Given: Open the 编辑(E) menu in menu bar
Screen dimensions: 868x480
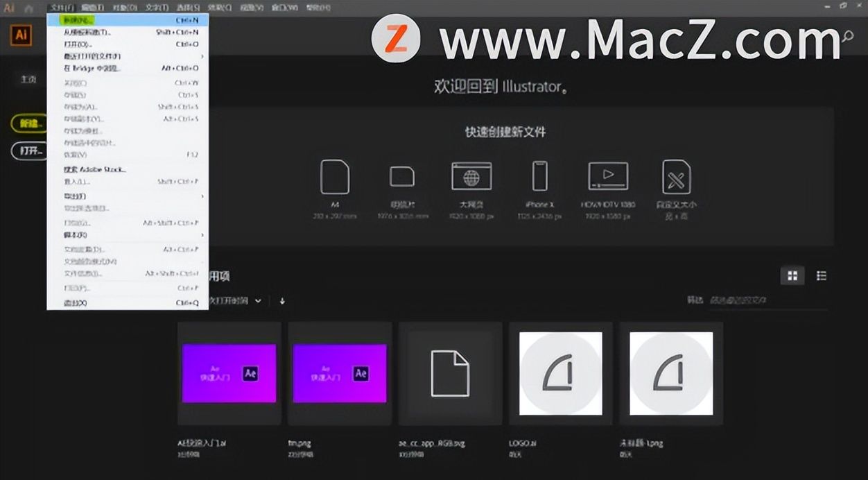Looking at the screenshot, I should tap(92, 8).
